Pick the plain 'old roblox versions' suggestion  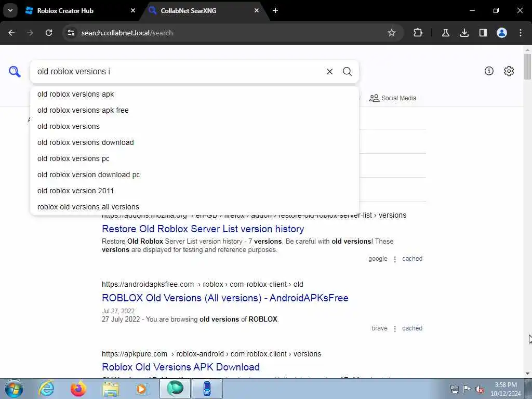[x=195, y=126]
